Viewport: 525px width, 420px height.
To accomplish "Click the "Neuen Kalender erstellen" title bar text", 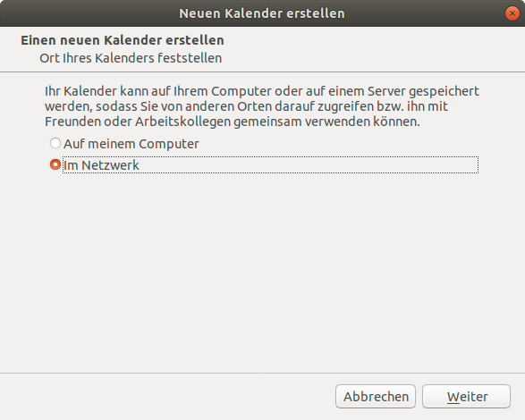I will (x=262, y=13).
